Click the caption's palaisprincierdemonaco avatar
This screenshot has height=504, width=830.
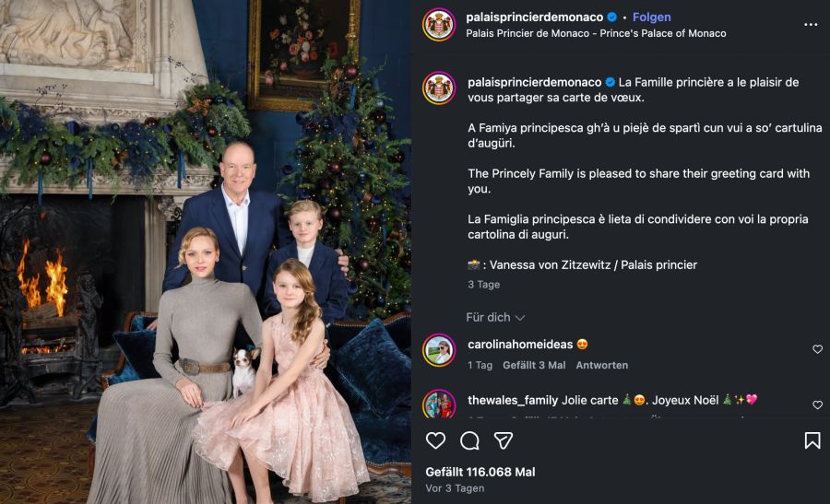(439, 88)
